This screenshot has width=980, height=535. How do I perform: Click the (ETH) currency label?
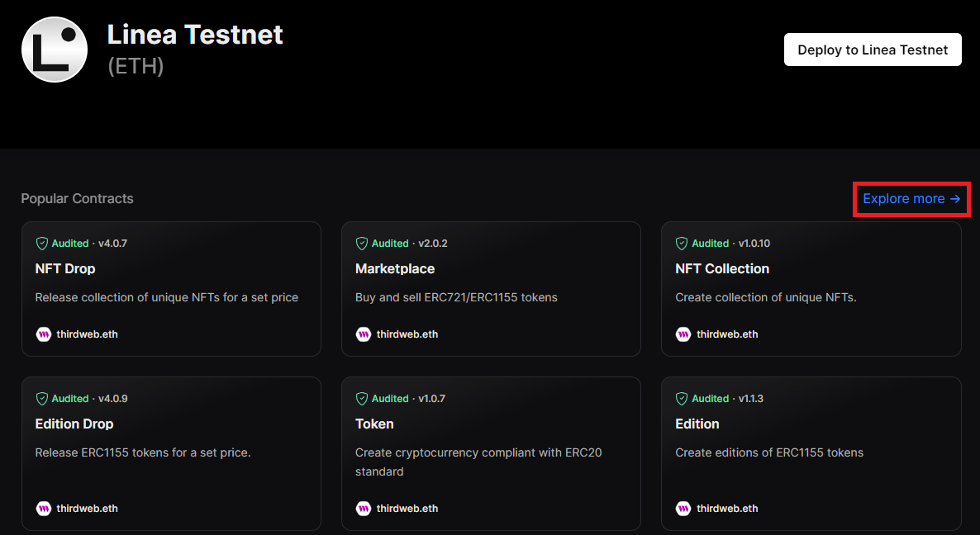(x=136, y=65)
